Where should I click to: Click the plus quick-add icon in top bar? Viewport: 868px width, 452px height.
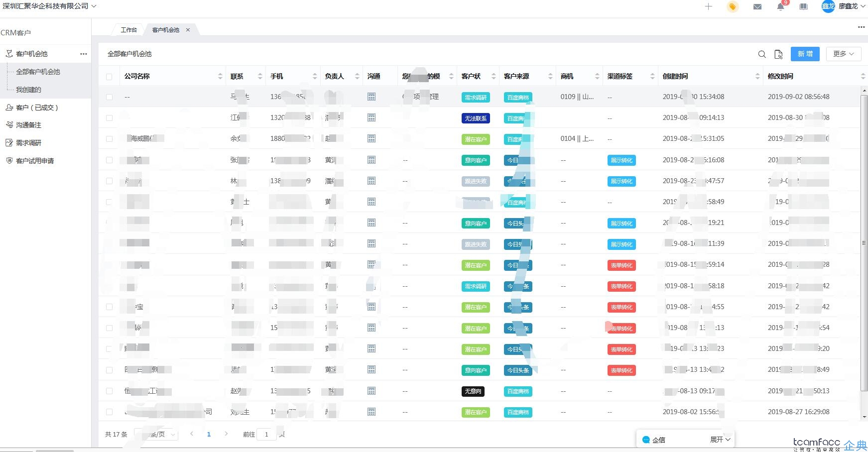click(708, 6)
